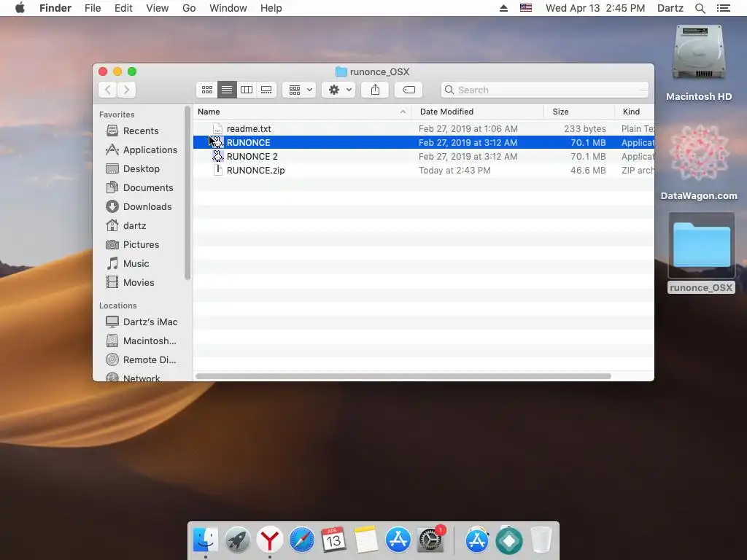Open Trash in the Dock
The height and width of the screenshot is (560, 747).
pyautogui.click(x=541, y=540)
